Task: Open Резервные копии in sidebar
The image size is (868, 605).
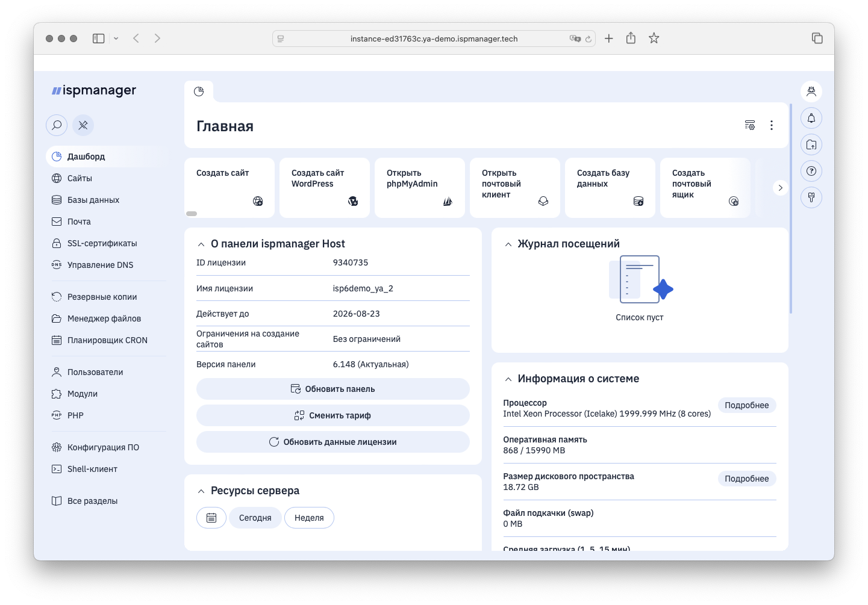Action: [x=106, y=297]
